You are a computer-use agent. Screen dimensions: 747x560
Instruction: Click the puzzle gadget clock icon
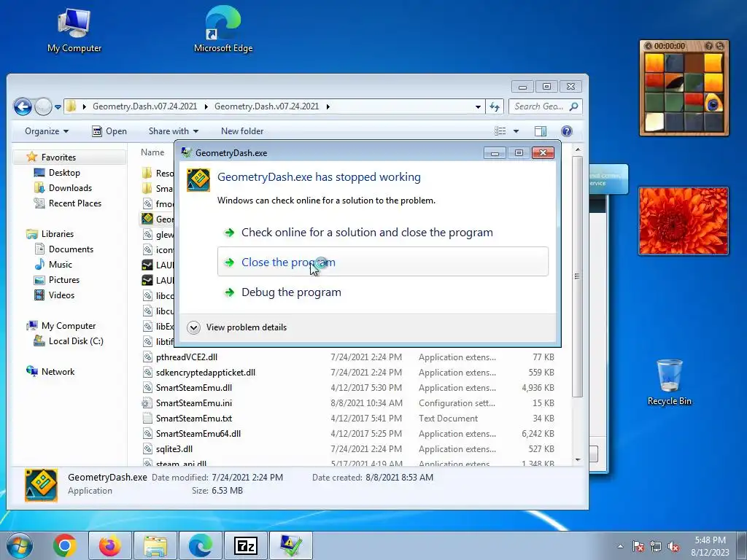648,46
